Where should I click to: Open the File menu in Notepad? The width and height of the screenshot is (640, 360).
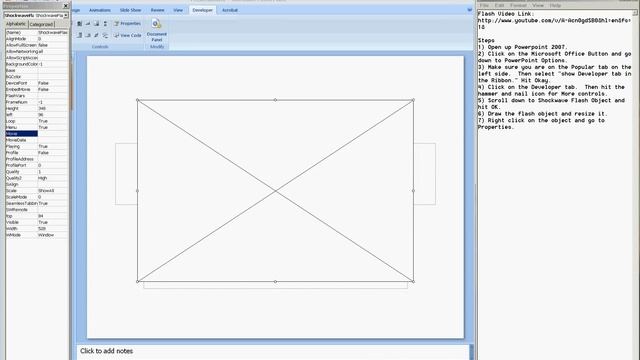(484, 5)
